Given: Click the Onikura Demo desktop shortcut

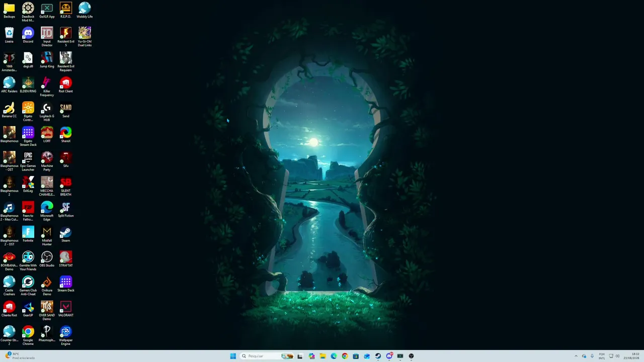Looking at the screenshot, I should 47,286.
